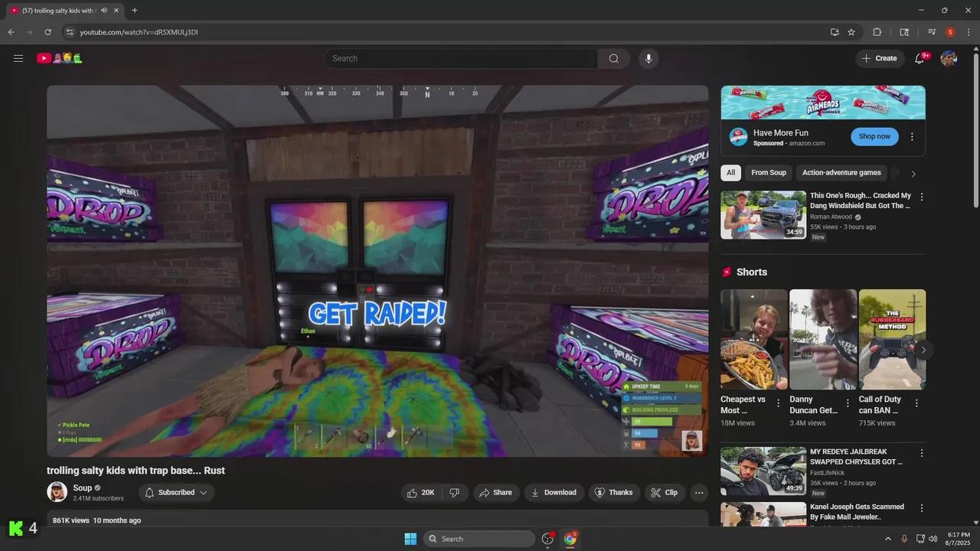This screenshot has height=551, width=980.
Task: Open more actions menu under the video
Action: (x=699, y=493)
